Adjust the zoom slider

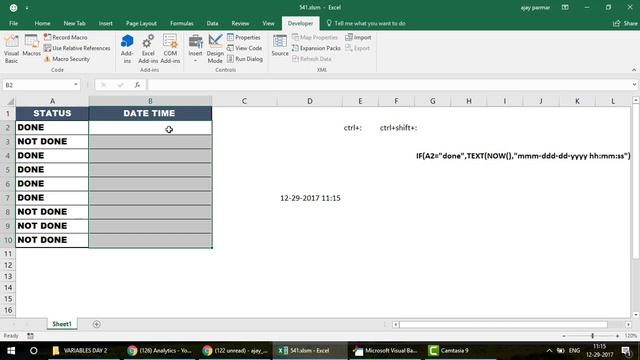pos(592,336)
